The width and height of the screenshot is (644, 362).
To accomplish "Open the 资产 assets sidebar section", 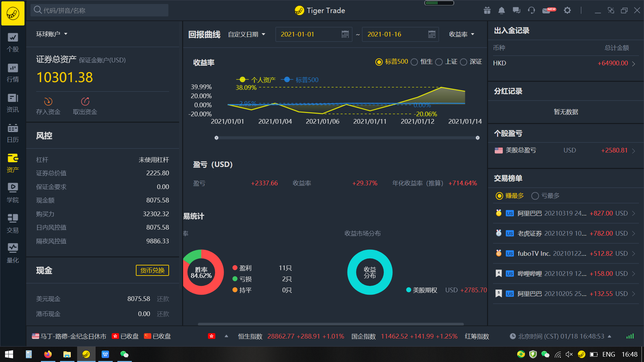I will point(13,163).
